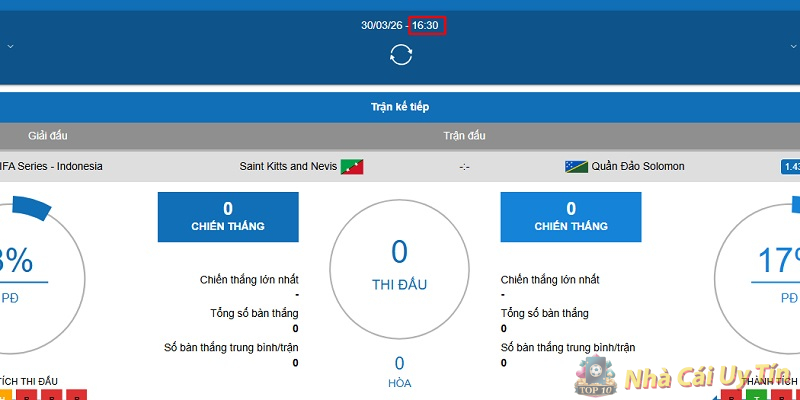Click the 1.43 odds button
Screen dimensions: 800x400
pos(790,167)
